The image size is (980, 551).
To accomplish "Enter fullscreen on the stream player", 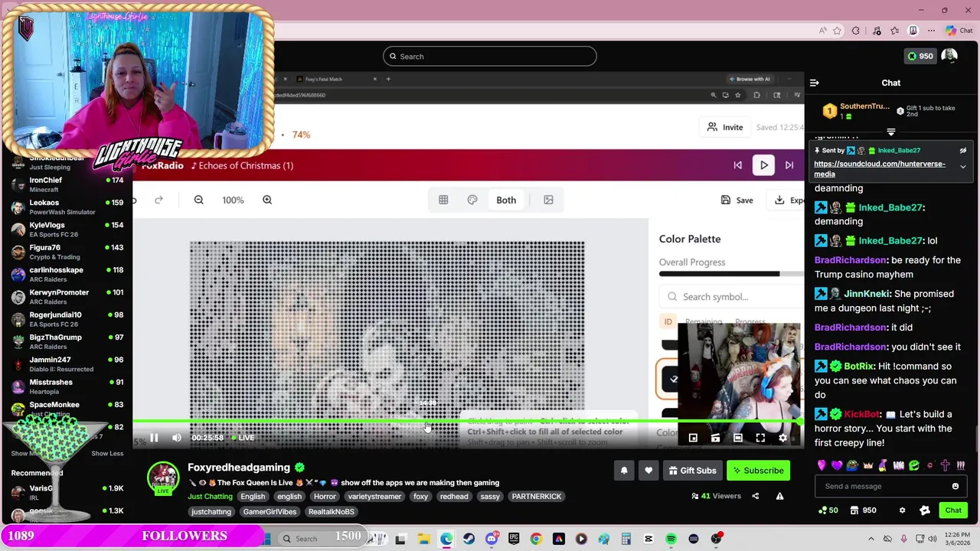I will click(x=760, y=438).
